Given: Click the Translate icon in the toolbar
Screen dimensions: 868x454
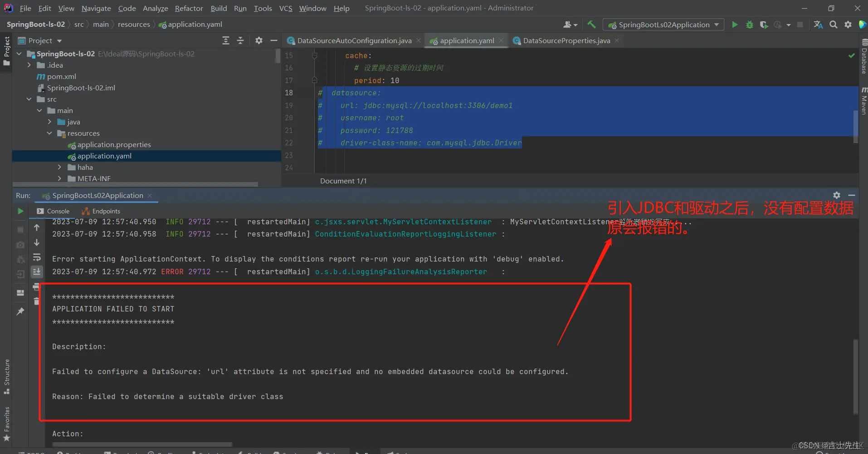Looking at the screenshot, I should pos(818,25).
